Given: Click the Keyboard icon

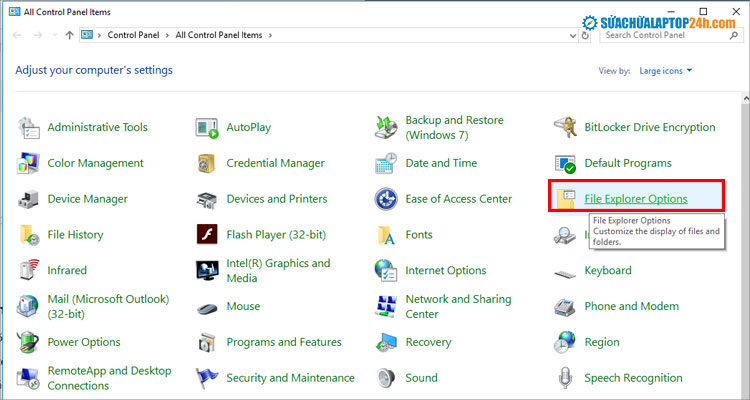Looking at the screenshot, I should 565,274.
